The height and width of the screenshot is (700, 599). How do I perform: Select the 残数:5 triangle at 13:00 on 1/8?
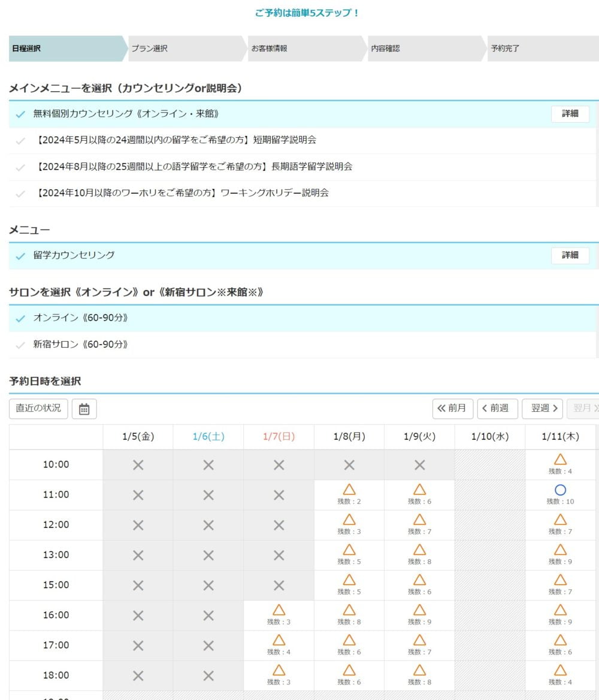(x=348, y=553)
